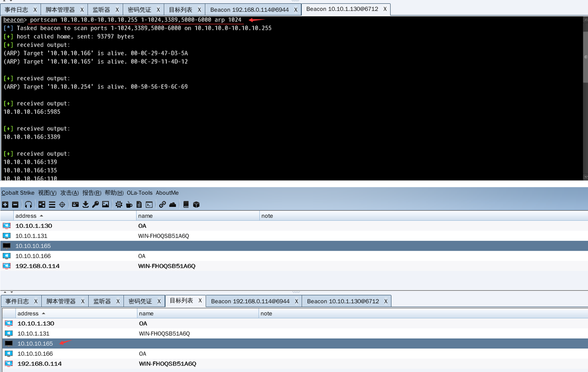Select 10.10.10.166 address in middle table
The height and width of the screenshot is (372, 588).
click(x=33, y=256)
